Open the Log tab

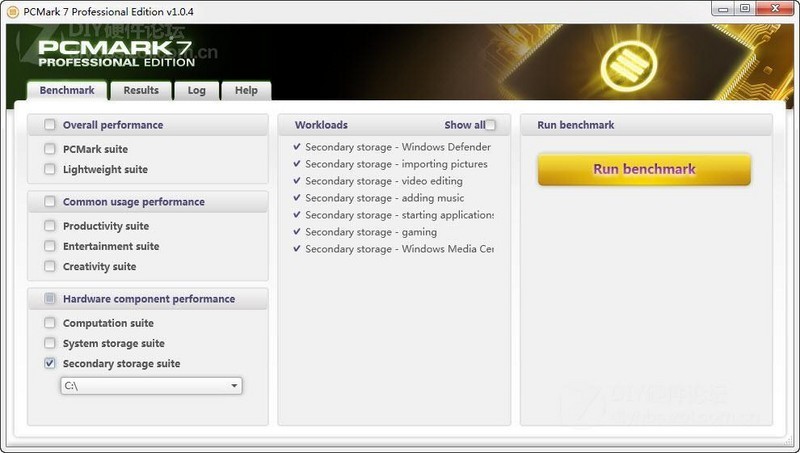[196, 90]
